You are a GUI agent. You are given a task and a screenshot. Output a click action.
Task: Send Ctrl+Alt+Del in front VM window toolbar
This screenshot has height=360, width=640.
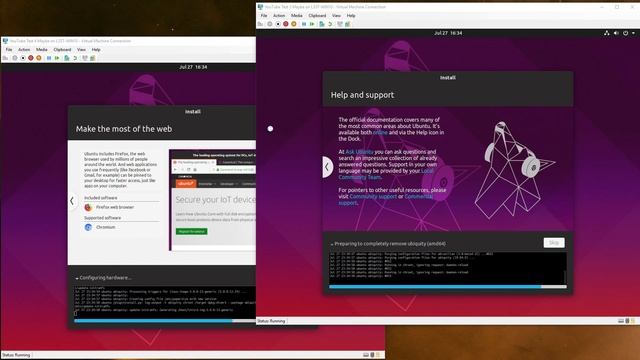click(260, 24)
